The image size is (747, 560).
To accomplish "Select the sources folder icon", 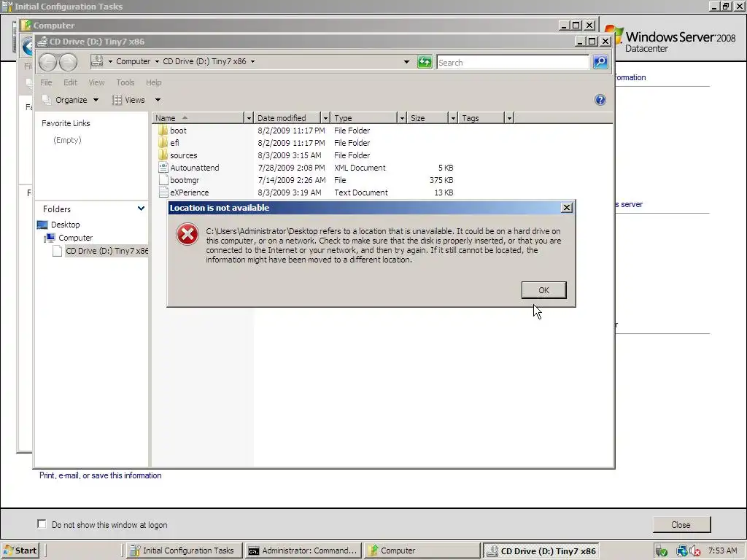I will click(x=163, y=155).
